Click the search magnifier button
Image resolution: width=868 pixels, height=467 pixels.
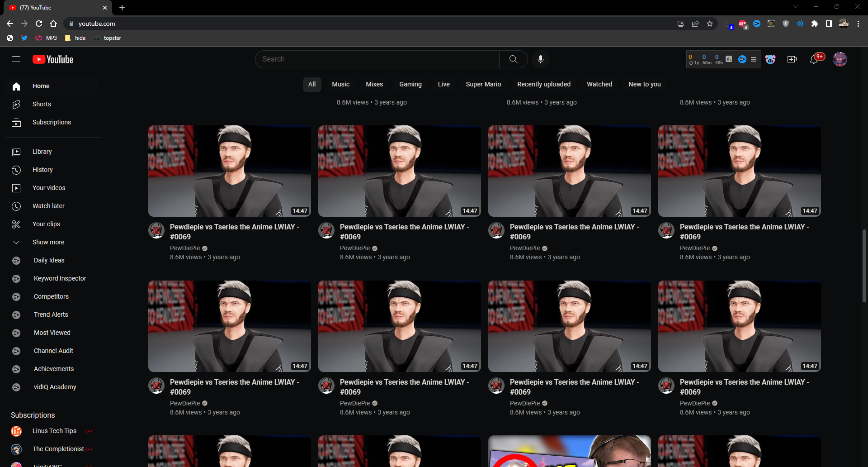tap(513, 59)
